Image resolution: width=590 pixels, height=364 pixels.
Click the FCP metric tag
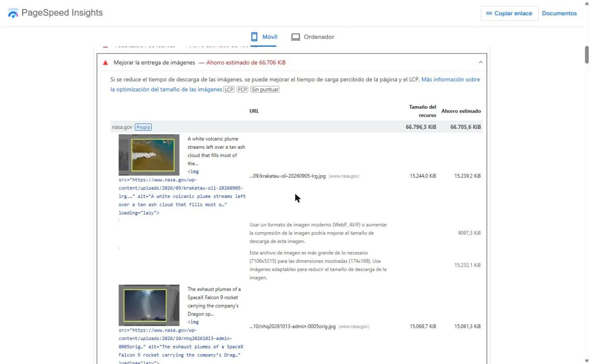pyautogui.click(x=242, y=89)
